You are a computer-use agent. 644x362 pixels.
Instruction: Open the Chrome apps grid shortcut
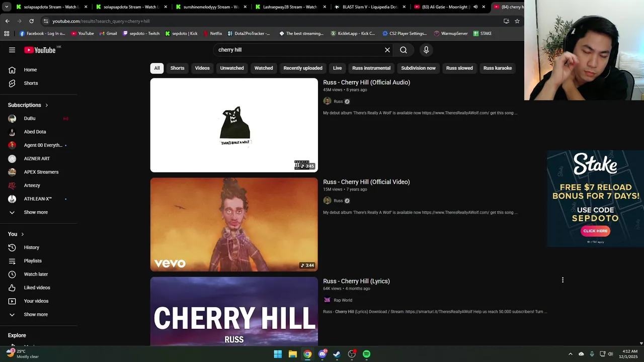7,34
